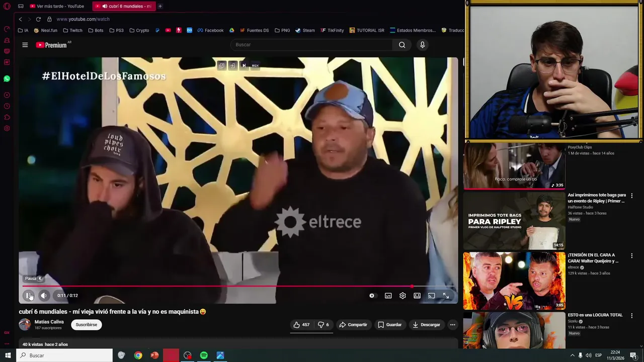Open options menu for the TENSIÓN video
644x362 pixels.
[x=632, y=255]
